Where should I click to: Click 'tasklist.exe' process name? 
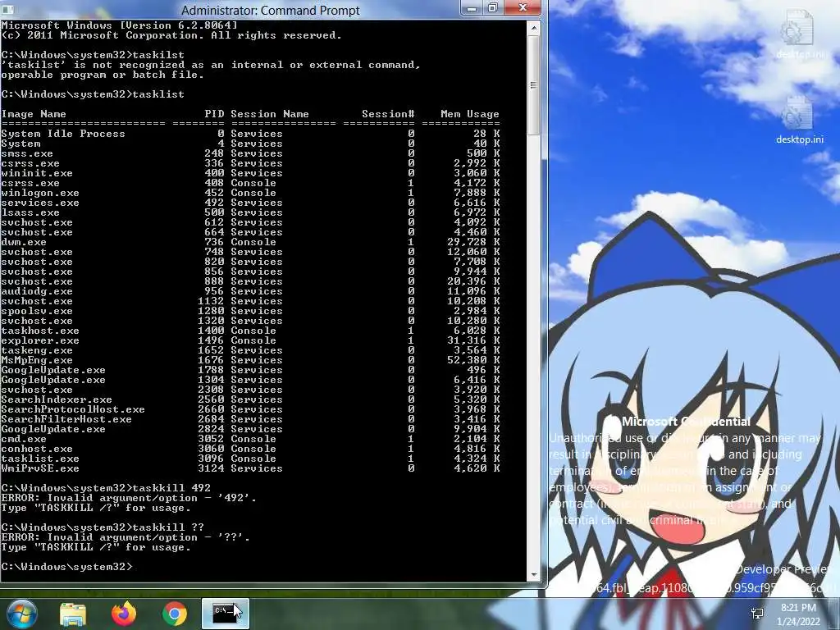pyautogui.click(x=40, y=459)
